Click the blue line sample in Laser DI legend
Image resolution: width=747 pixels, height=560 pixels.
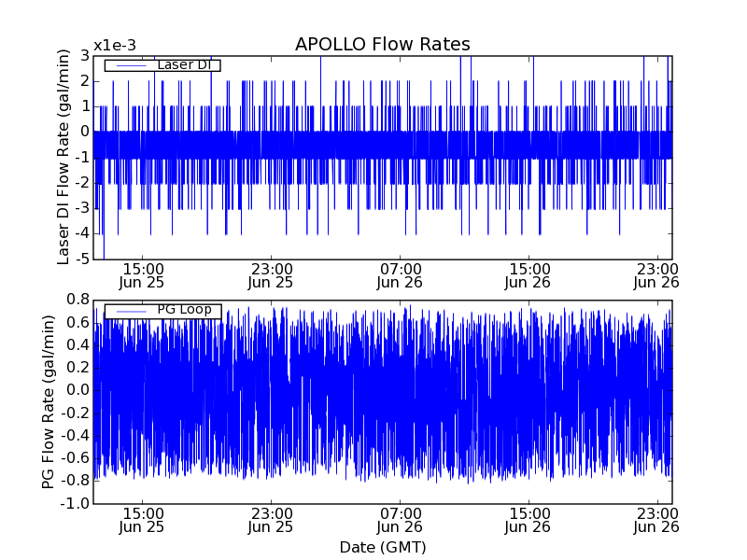point(131,65)
